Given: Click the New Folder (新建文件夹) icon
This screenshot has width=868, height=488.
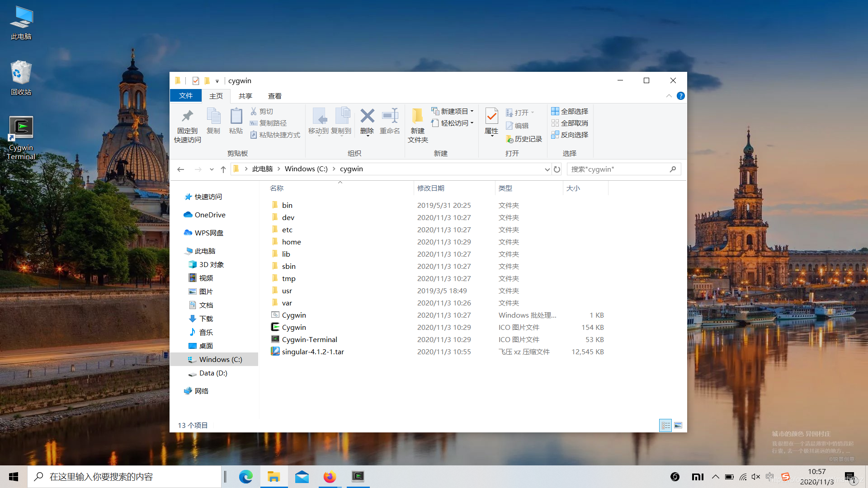Looking at the screenshot, I should [x=417, y=117].
